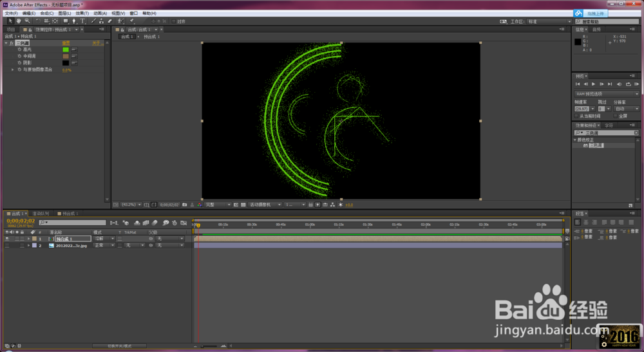Screen dimensions: 644x352
Task: Open 帮助(H) menu
Action: coord(149,13)
